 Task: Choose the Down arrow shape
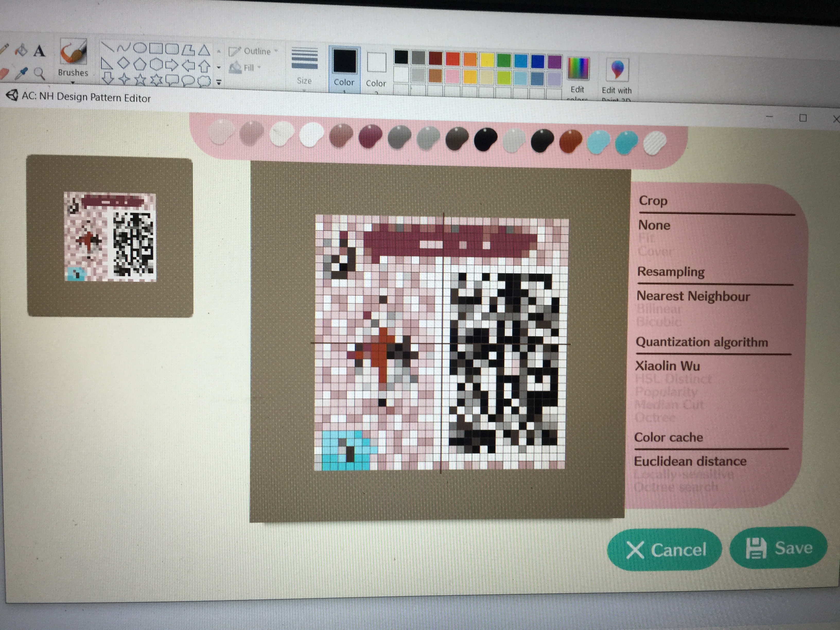[108, 78]
